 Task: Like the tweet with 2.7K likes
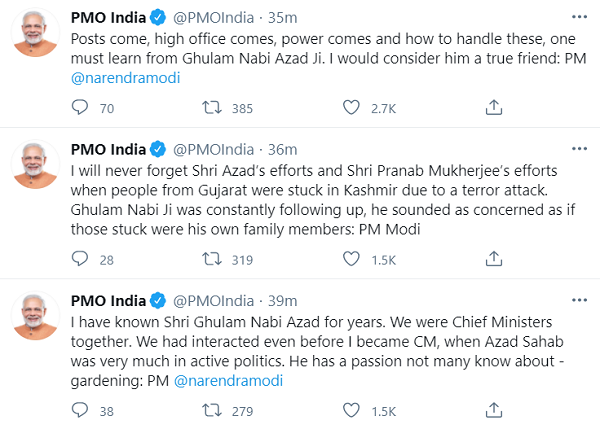351,107
